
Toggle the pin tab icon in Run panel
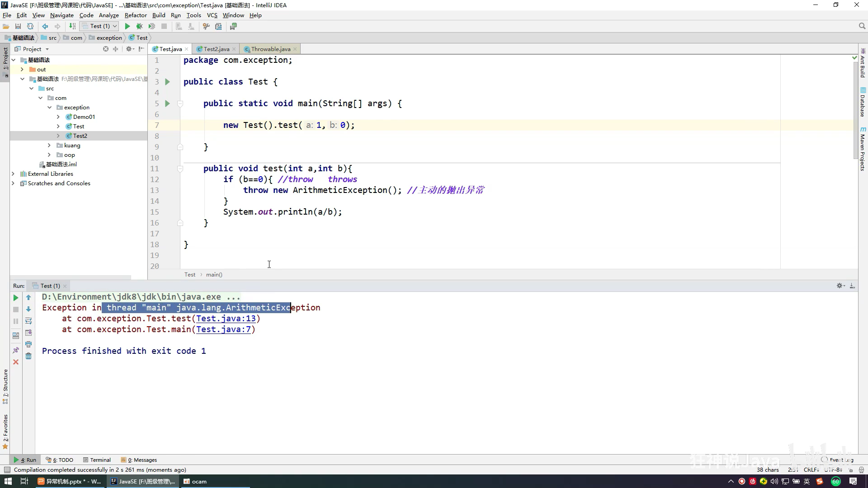(x=16, y=350)
